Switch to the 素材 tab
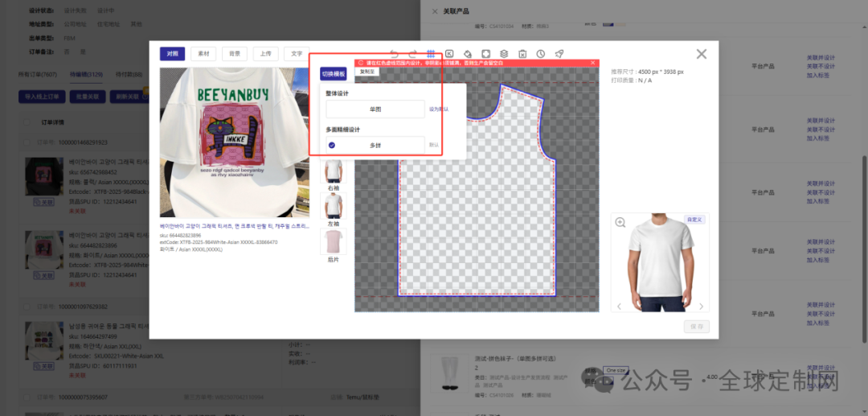This screenshot has width=868, height=416. [203, 54]
